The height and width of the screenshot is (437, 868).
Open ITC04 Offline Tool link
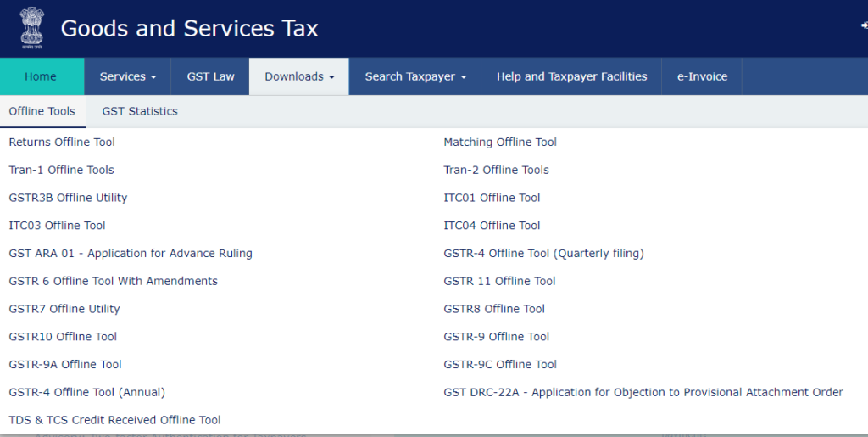[x=492, y=226]
